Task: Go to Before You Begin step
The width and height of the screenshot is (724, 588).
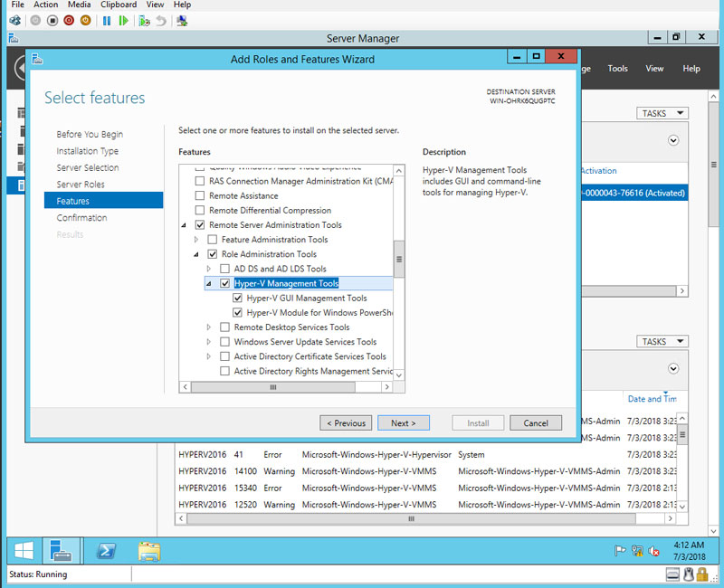Action: click(90, 134)
